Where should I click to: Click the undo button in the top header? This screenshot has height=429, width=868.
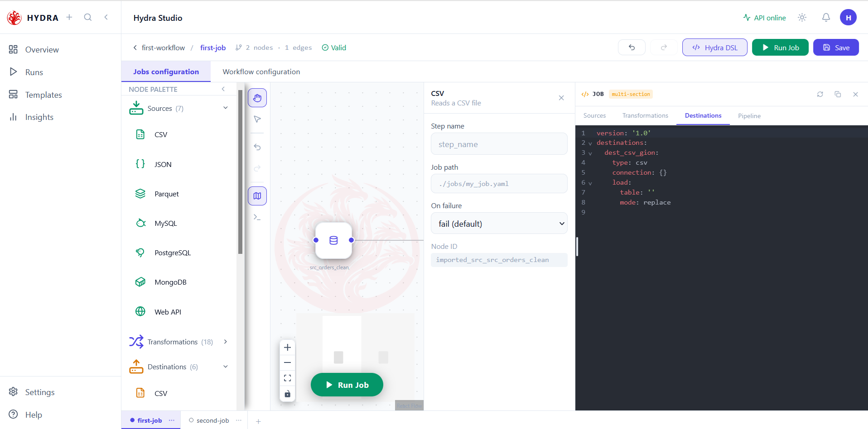[x=632, y=48]
